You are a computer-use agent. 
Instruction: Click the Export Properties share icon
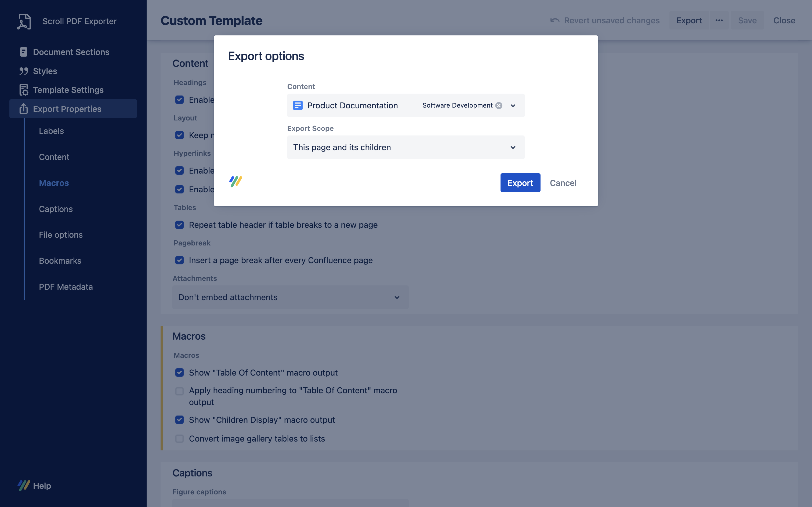23,109
